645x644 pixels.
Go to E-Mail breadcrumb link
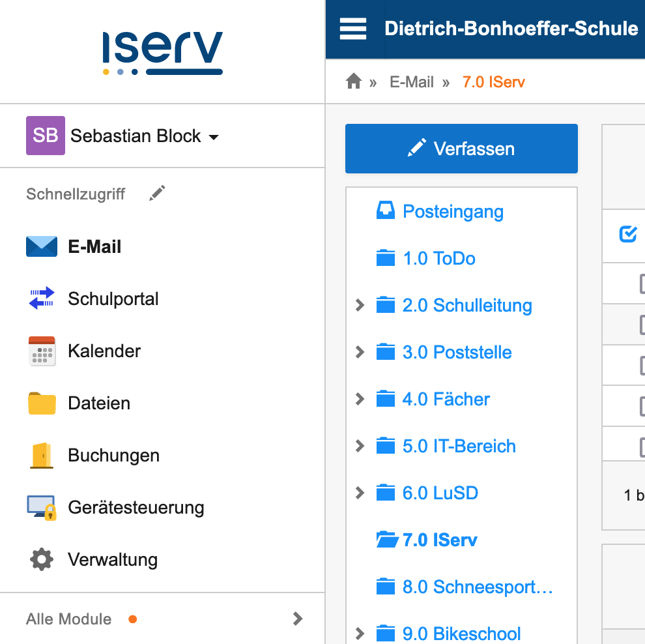pyautogui.click(x=411, y=82)
